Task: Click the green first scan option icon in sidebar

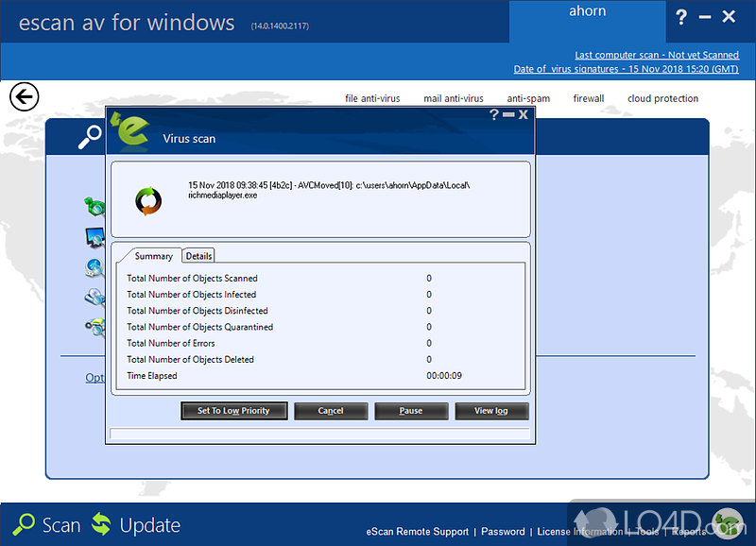Action: (x=95, y=206)
